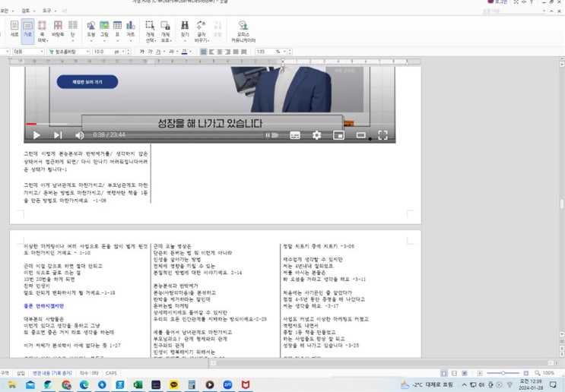This screenshot has width=565, height=392.
Task: Toggle underline (밑줄) formatting
Action: [158, 52]
